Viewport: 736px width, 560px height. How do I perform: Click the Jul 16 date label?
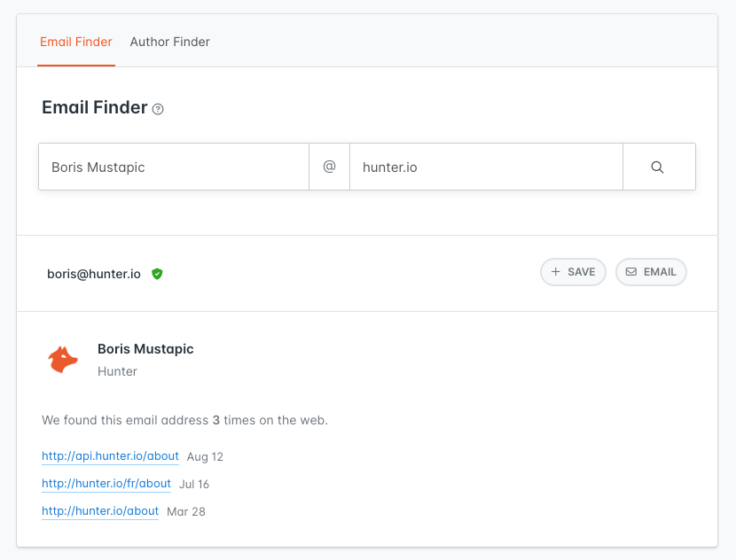tap(194, 484)
